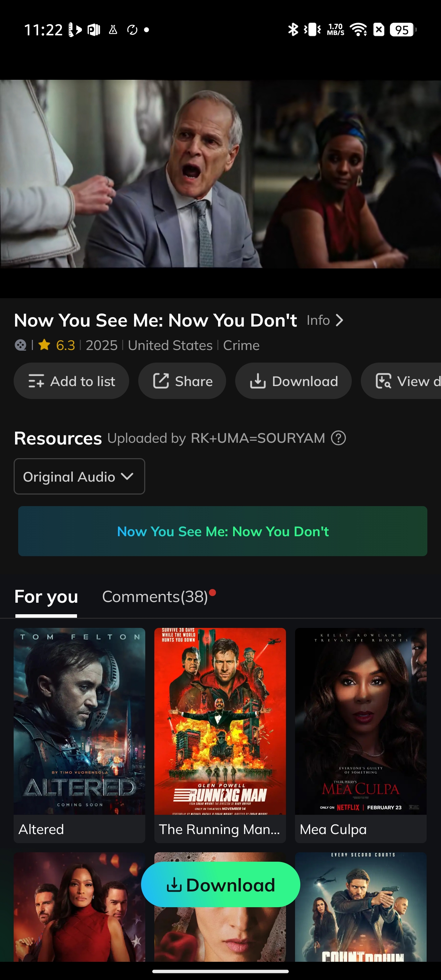Image resolution: width=441 pixels, height=980 pixels.
Task: Collapse the audio selector chevron arrow
Action: click(x=127, y=476)
